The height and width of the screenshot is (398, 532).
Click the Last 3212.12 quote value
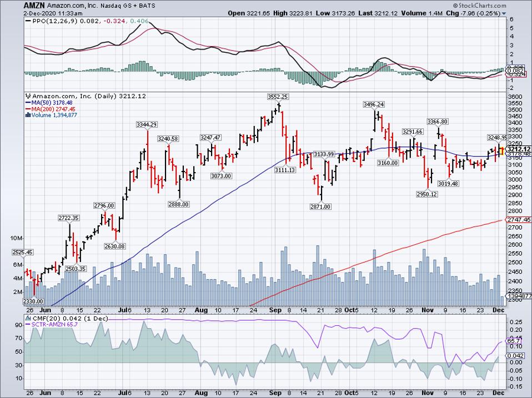(378, 13)
